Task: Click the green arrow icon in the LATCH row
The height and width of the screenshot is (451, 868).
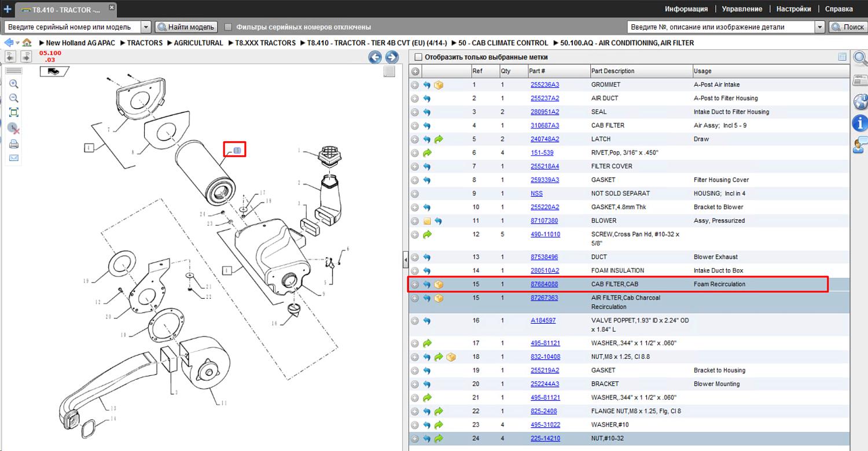Action: tap(439, 140)
